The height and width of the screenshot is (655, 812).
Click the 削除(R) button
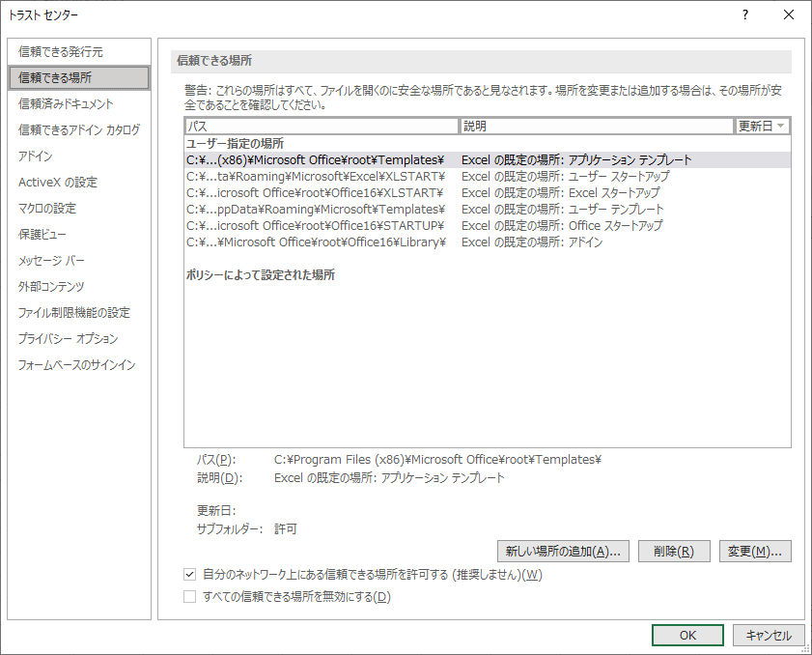click(x=674, y=552)
